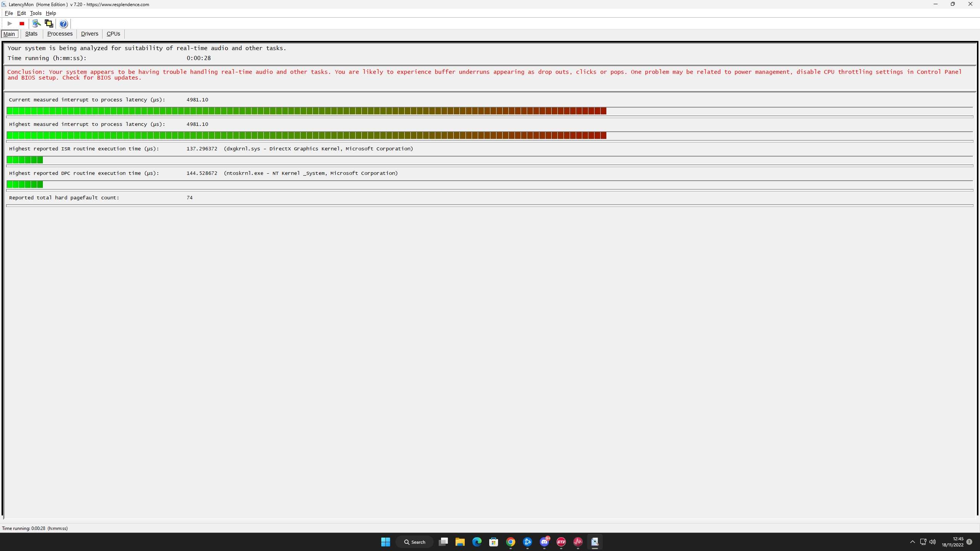Screen dimensions: 980x551
Task: Click the LatencyMon title bar app icon
Action: pyautogui.click(x=4, y=4)
